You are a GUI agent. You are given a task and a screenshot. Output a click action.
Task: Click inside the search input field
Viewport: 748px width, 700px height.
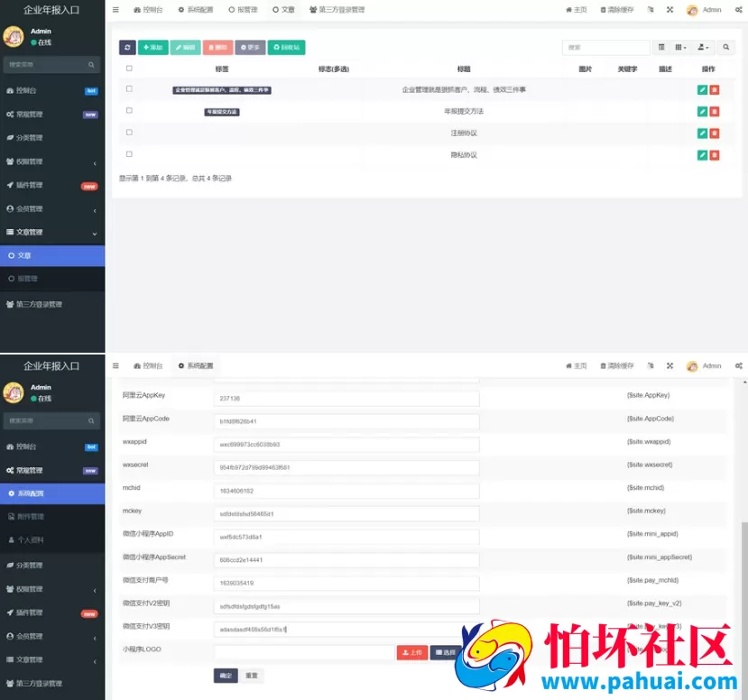(x=606, y=47)
